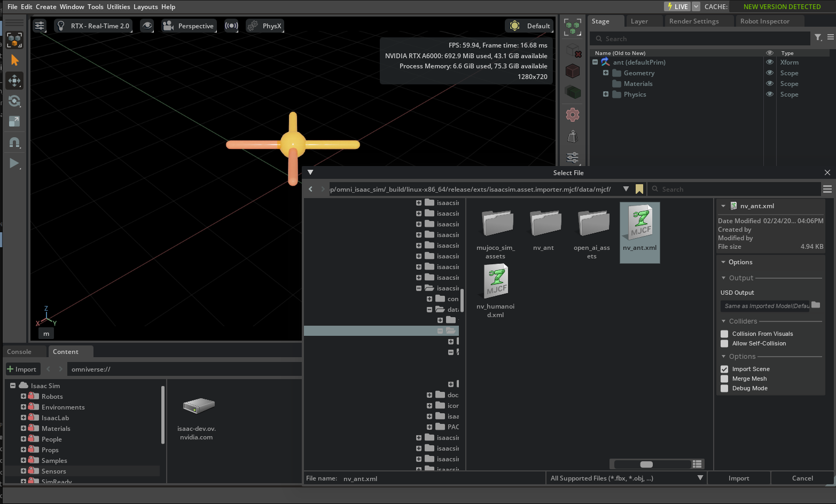Enable the Debug Mode checkbox
The image size is (836, 504).
(724, 389)
